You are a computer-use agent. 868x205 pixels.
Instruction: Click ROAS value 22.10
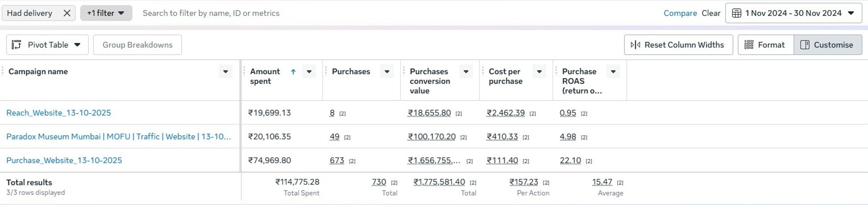pos(570,161)
